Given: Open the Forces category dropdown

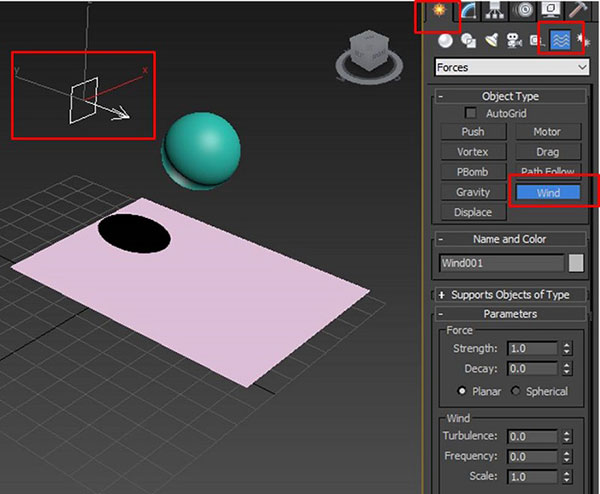Looking at the screenshot, I should (512, 68).
